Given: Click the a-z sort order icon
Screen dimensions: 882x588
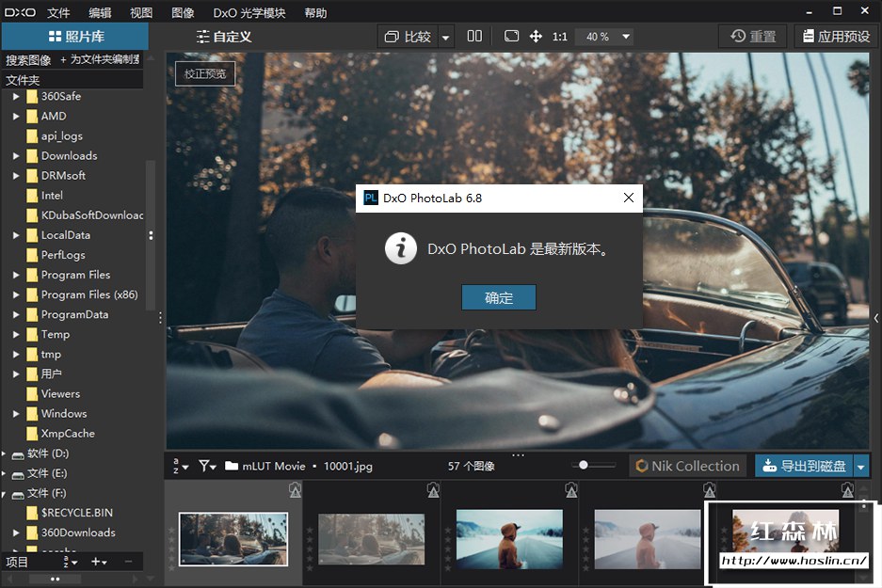Looking at the screenshot, I should coord(180,466).
